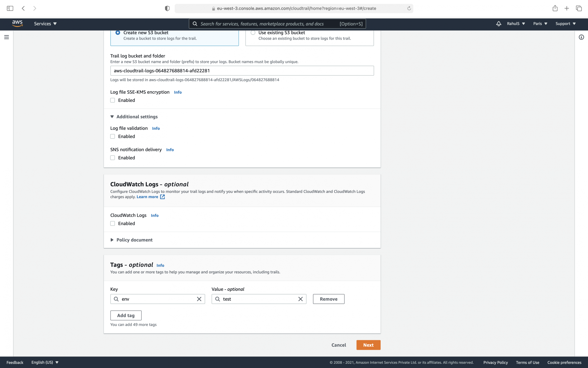Viewport: 588px width, 368px height.
Task: Open Info for CloudWatch Logs
Action: coord(154,215)
